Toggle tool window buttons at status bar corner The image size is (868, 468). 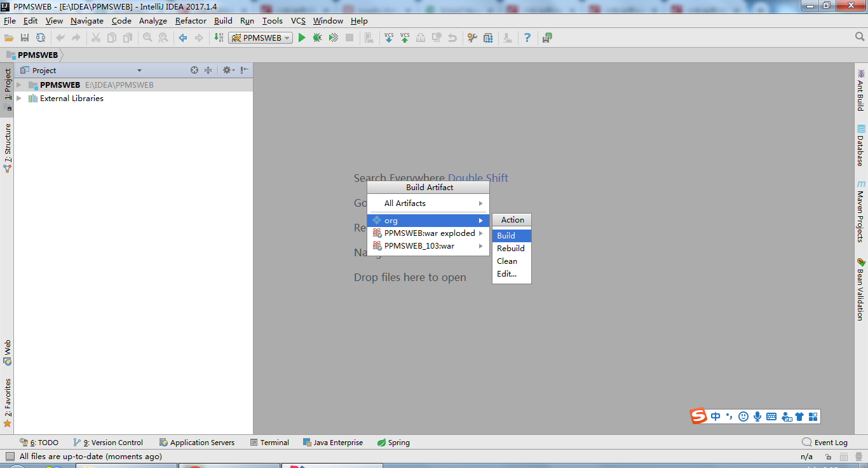10,457
